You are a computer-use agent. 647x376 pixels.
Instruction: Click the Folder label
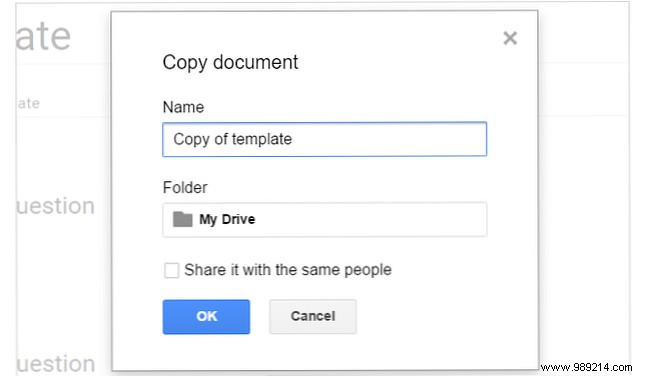tap(185, 187)
